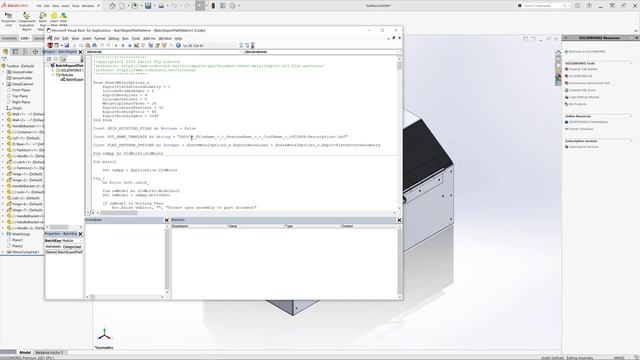Click the Batch Run toolbar icon
Screen dimensions: 640x360
(x=42, y=20)
